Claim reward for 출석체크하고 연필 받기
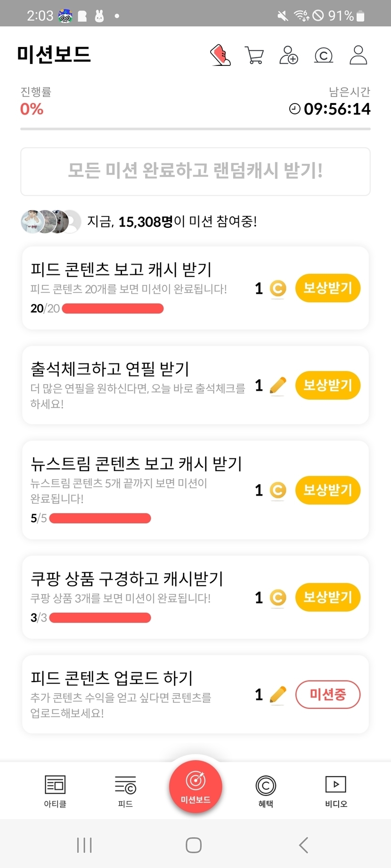391x868 pixels. (x=327, y=386)
